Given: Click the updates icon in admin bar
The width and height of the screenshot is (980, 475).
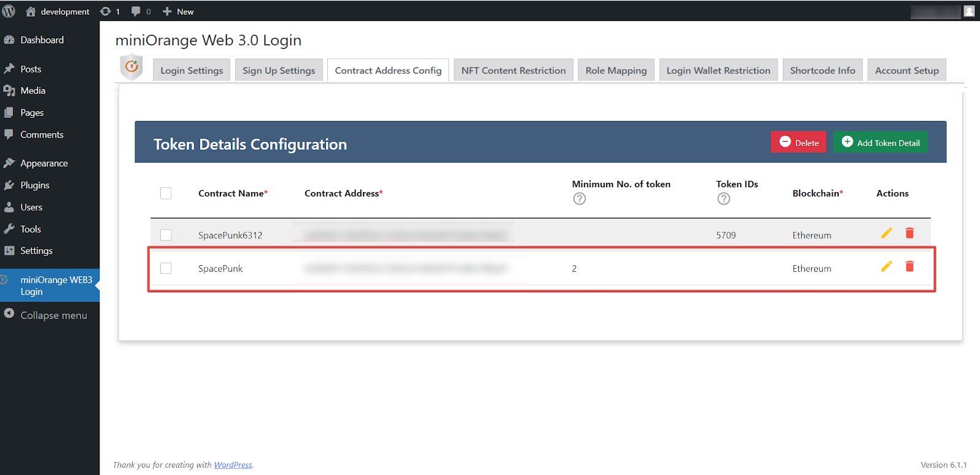Looking at the screenshot, I should 106,11.
